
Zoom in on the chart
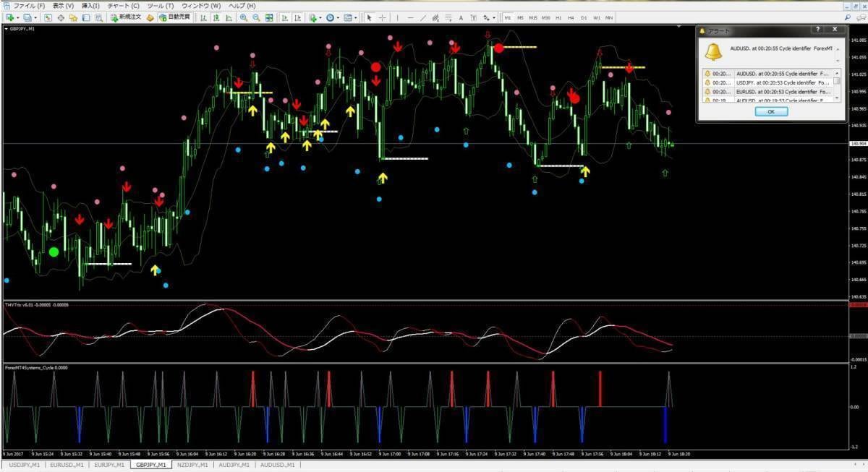(244, 17)
